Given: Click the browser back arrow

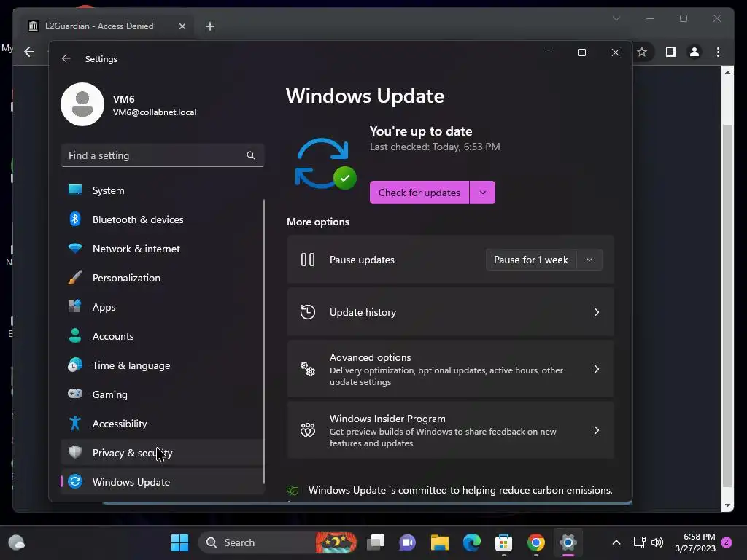Looking at the screenshot, I should pos(29,52).
